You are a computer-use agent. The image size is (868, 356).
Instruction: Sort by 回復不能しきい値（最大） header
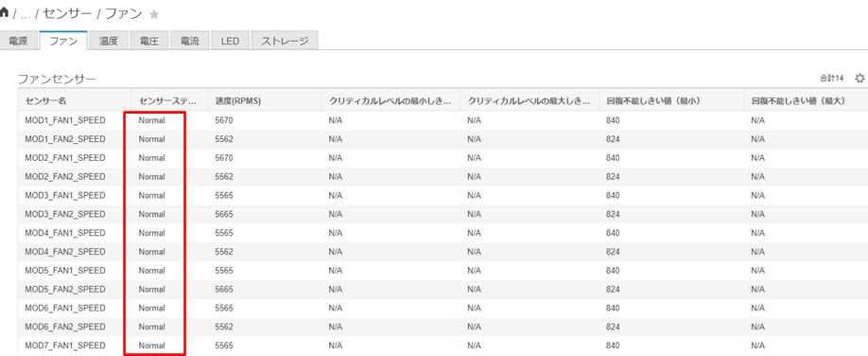click(x=806, y=101)
